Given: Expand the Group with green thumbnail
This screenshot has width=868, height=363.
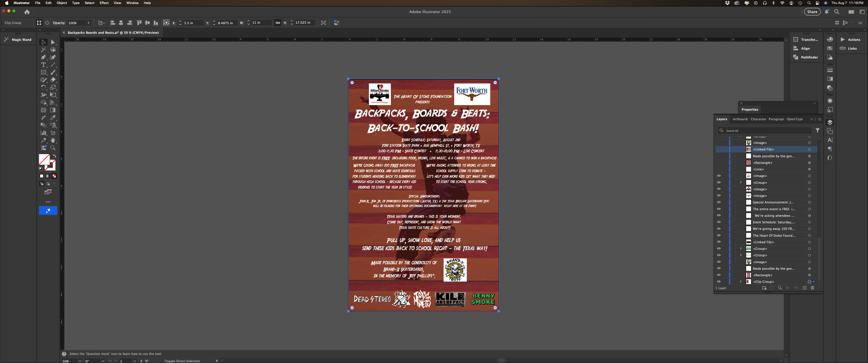Looking at the screenshot, I should point(741,249).
